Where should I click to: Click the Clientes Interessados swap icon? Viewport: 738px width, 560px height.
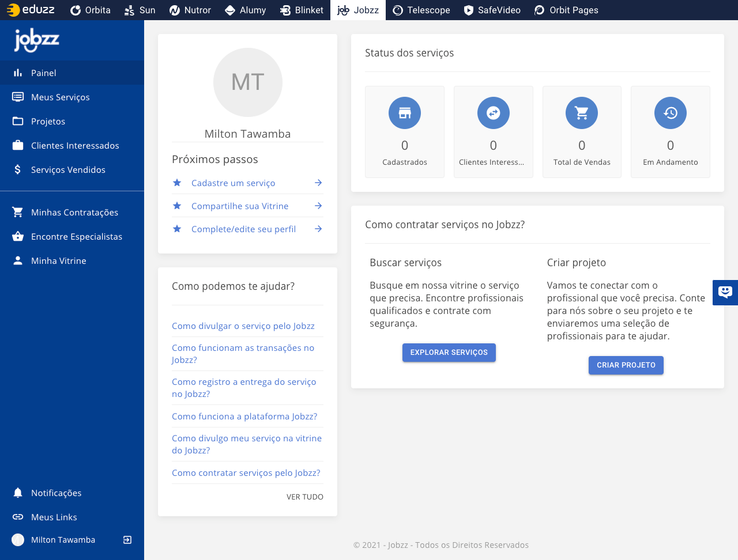pos(494,113)
